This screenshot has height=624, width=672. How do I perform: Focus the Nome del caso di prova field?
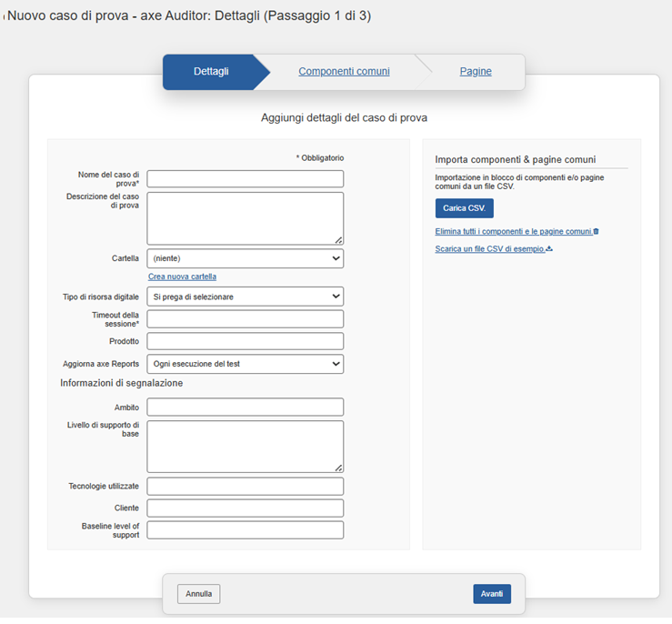245,179
